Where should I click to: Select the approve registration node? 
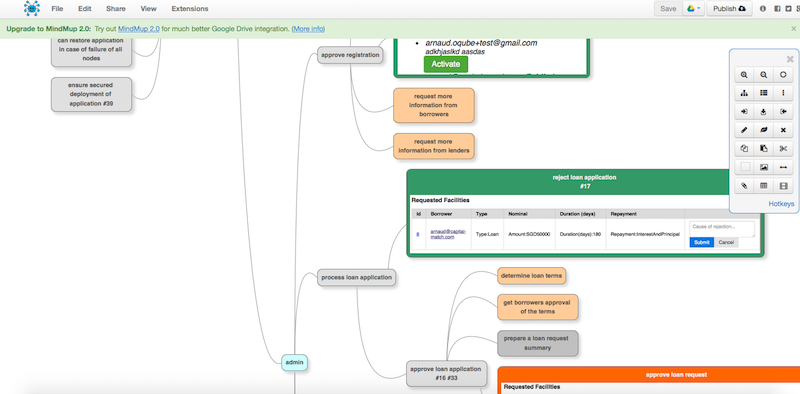click(350, 55)
